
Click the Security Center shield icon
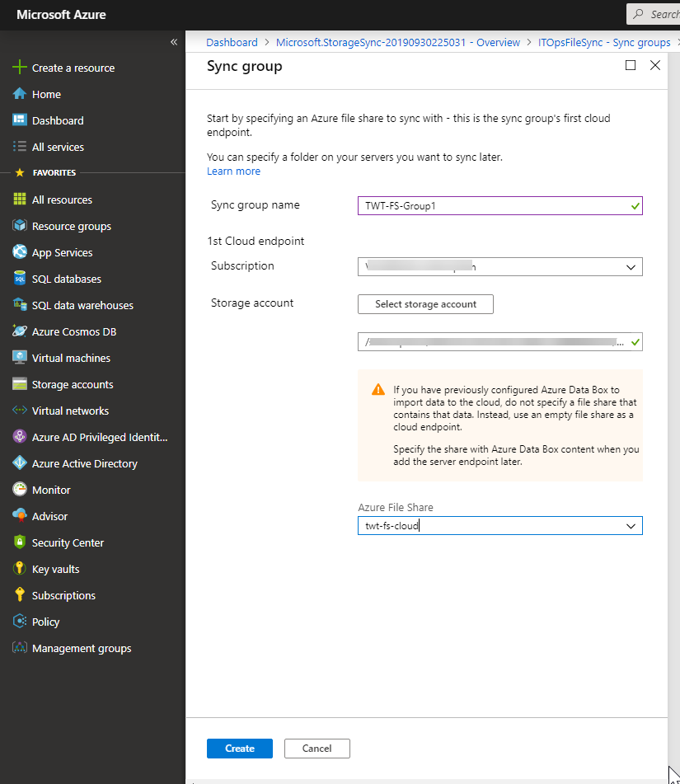[x=20, y=542]
